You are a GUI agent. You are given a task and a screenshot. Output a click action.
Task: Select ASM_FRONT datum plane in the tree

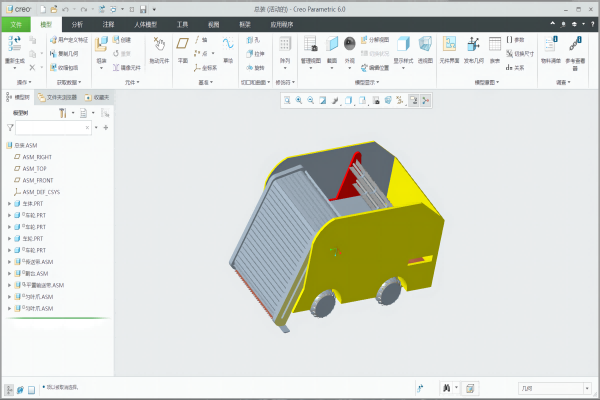36,180
